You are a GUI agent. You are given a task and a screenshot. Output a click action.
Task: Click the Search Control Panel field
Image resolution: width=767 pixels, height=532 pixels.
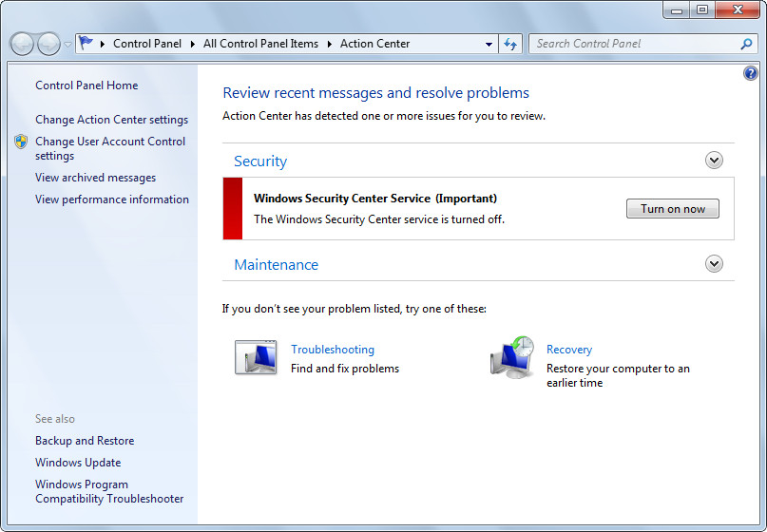tap(643, 44)
